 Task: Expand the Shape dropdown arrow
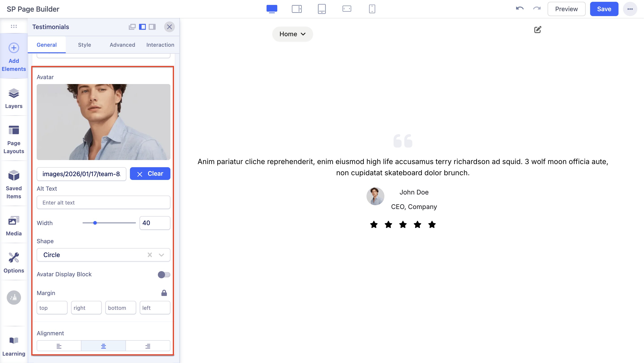click(161, 255)
